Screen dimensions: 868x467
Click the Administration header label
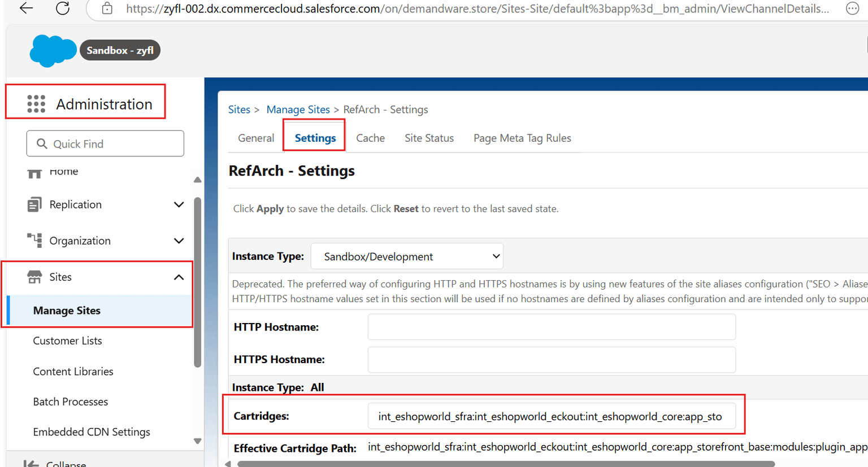point(104,104)
